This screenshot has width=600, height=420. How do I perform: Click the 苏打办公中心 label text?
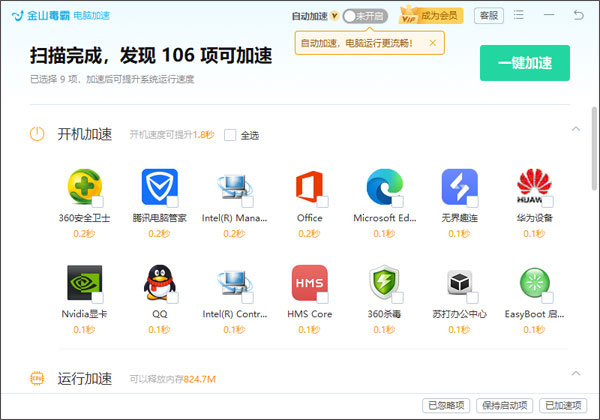coord(459,314)
